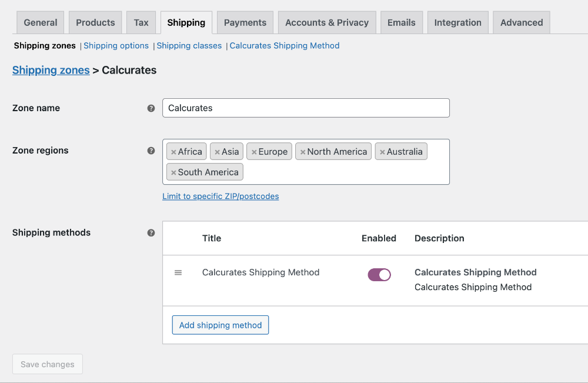Switch to the Products tab
588x383 pixels.
pyautogui.click(x=95, y=22)
